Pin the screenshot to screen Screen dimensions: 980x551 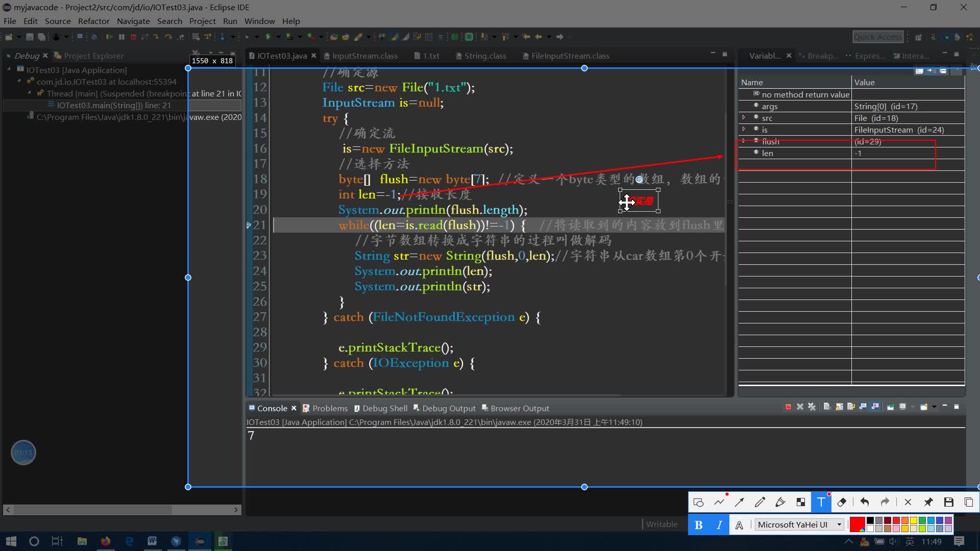(x=928, y=503)
